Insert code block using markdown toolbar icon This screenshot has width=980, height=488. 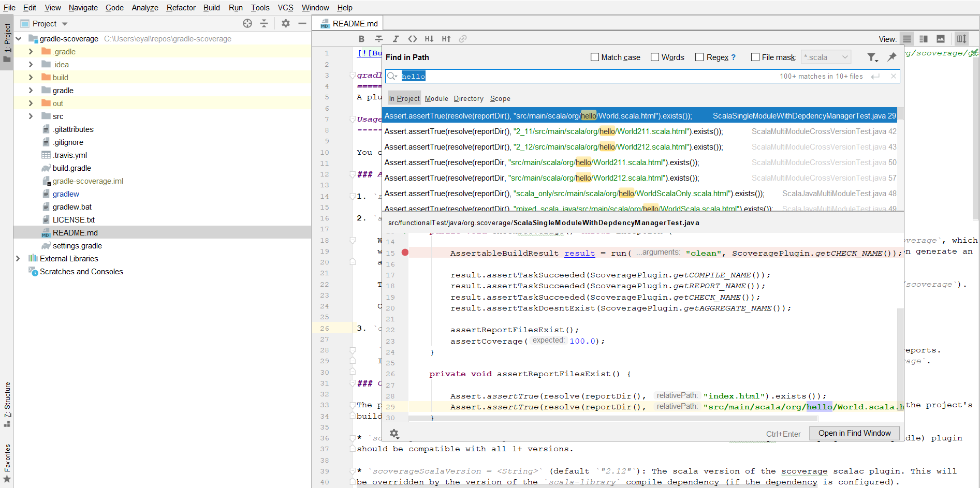413,38
